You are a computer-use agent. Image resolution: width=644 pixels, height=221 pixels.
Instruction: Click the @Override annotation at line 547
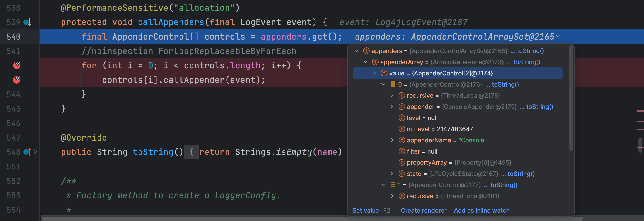pos(84,137)
